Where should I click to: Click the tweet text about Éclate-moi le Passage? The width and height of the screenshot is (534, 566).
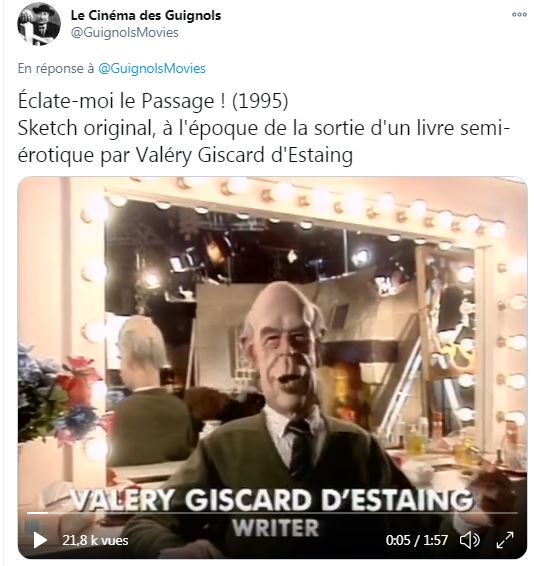(264, 128)
